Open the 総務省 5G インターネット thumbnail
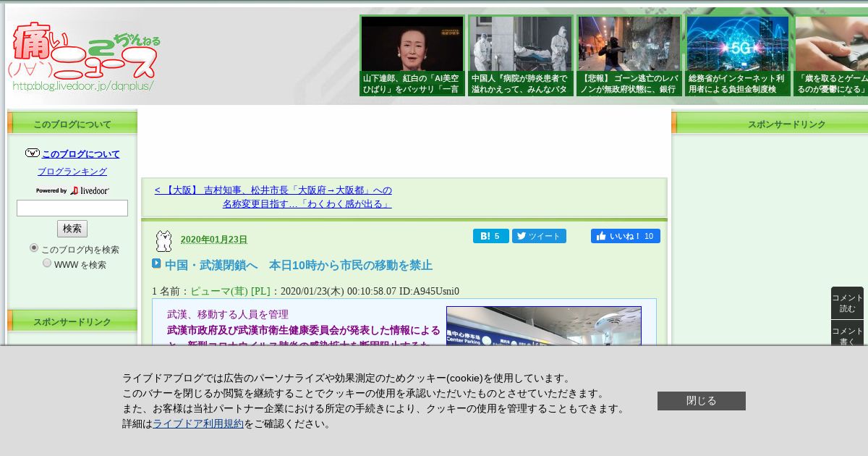Image resolution: width=868 pixels, height=456 pixels. pyautogui.click(x=738, y=56)
